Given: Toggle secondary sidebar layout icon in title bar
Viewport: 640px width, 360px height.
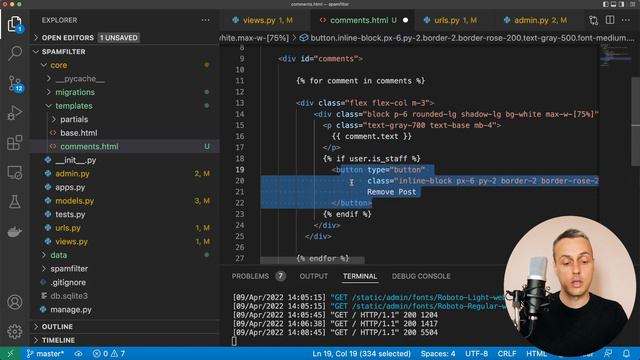Looking at the screenshot, I should pyautogui.click(x=622, y=4).
